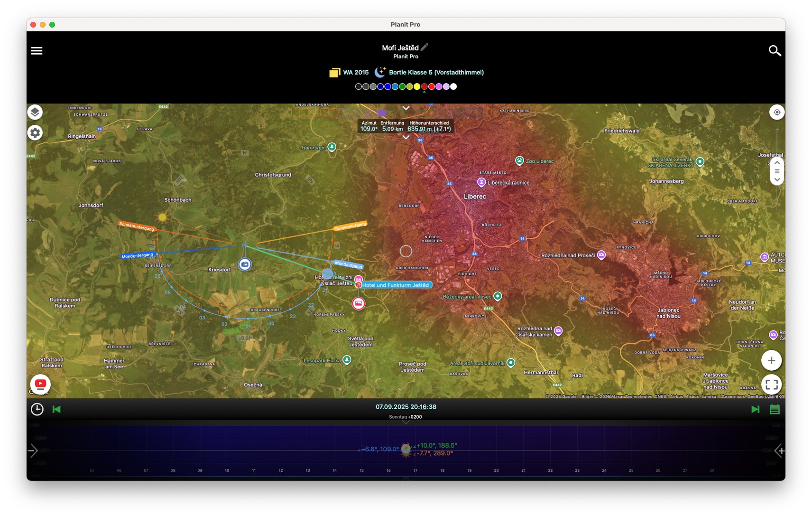Open the hamburger main menu
Viewport: 812px width, 516px height.
pos(37,51)
